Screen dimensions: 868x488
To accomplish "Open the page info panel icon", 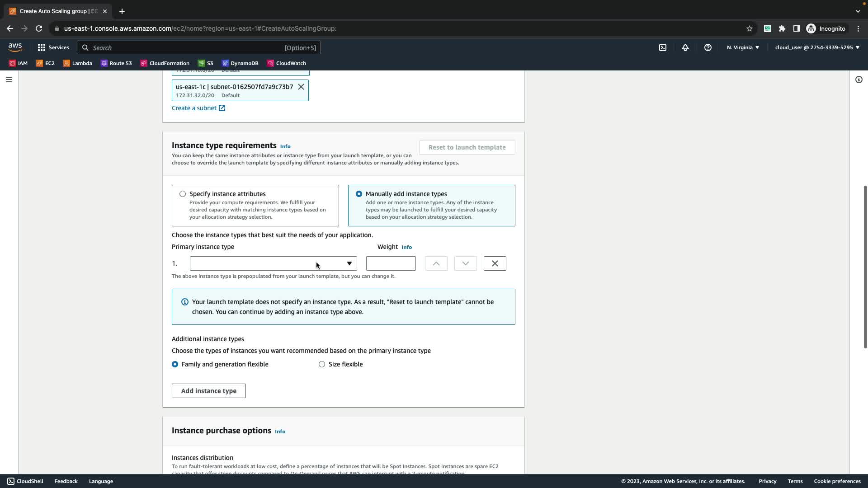I will tap(859, 80).
